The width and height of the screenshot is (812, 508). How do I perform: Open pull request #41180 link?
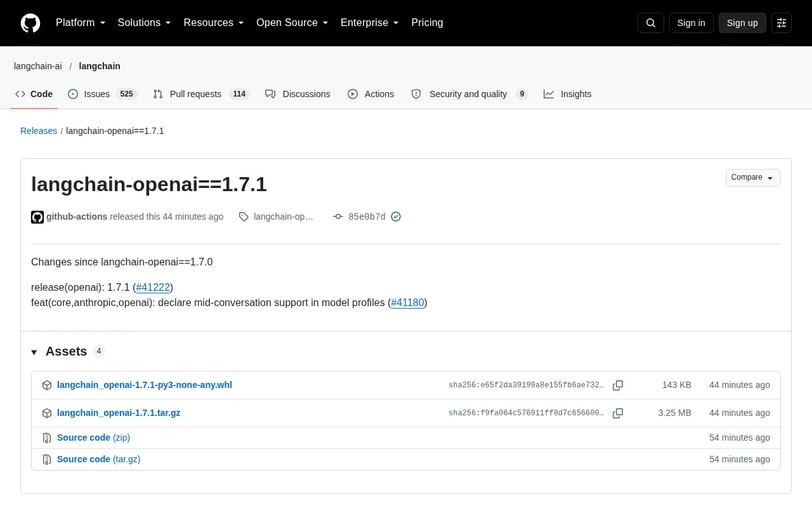point(407,303)
